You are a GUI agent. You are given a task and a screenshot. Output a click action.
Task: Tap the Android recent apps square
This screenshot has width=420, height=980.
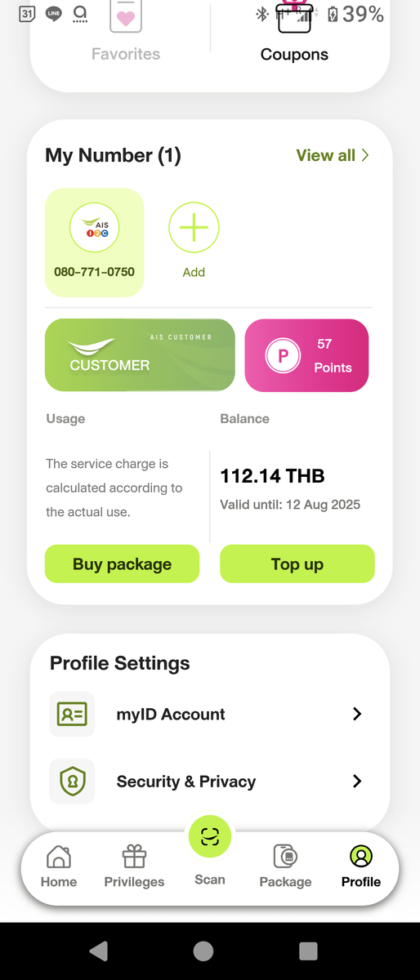(308, 951)
